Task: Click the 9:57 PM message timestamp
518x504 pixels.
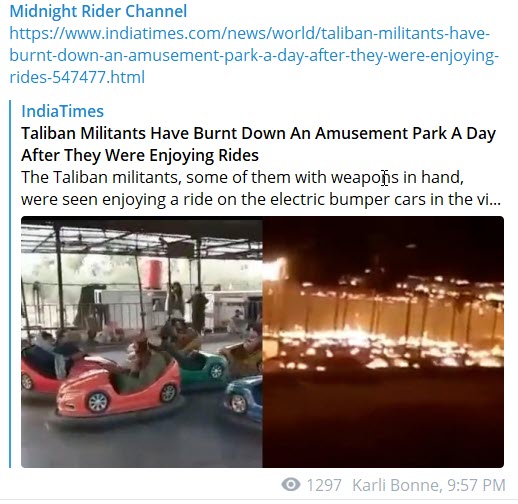Action: [477, 485]
